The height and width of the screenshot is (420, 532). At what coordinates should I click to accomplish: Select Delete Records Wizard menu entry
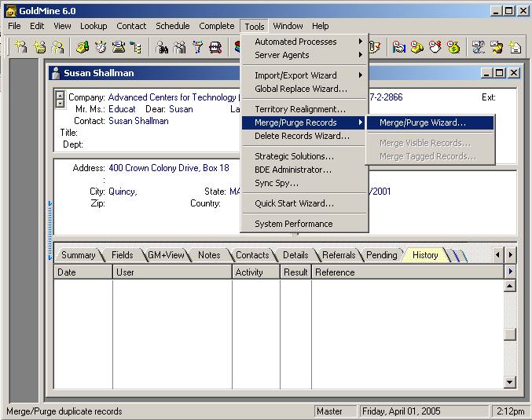pos(305,136)
